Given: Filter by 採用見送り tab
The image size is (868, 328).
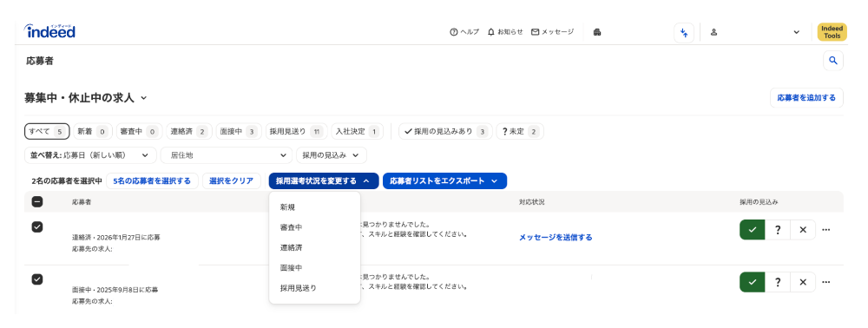Looking at the screenshot, I should point(296,132).
